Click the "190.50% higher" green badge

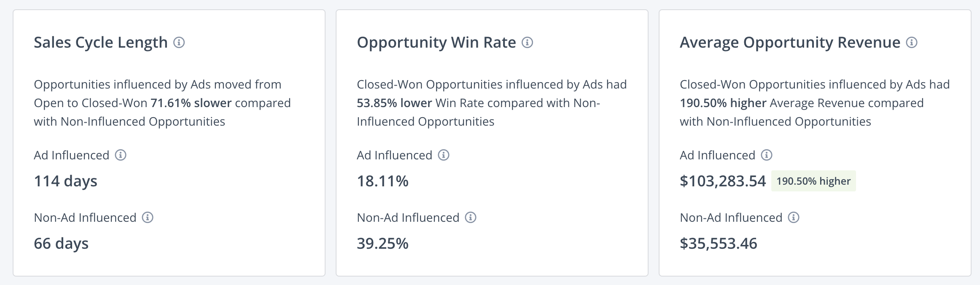[813, 181]
